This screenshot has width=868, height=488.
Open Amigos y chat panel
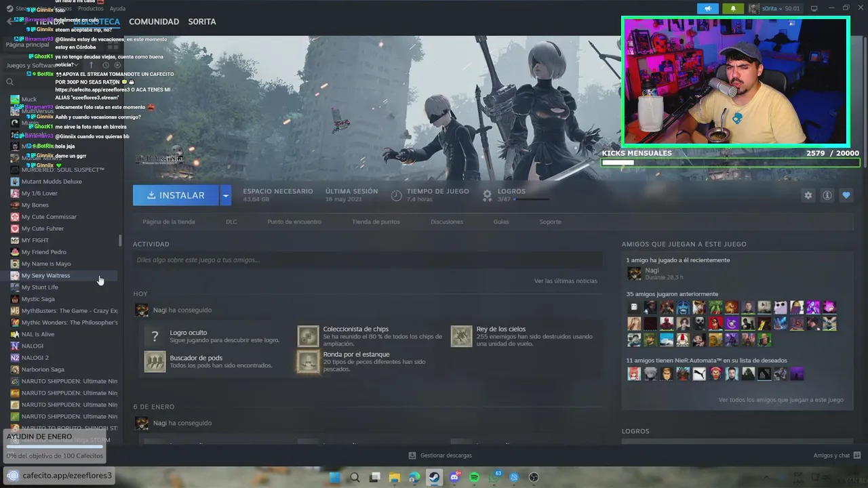837,455
